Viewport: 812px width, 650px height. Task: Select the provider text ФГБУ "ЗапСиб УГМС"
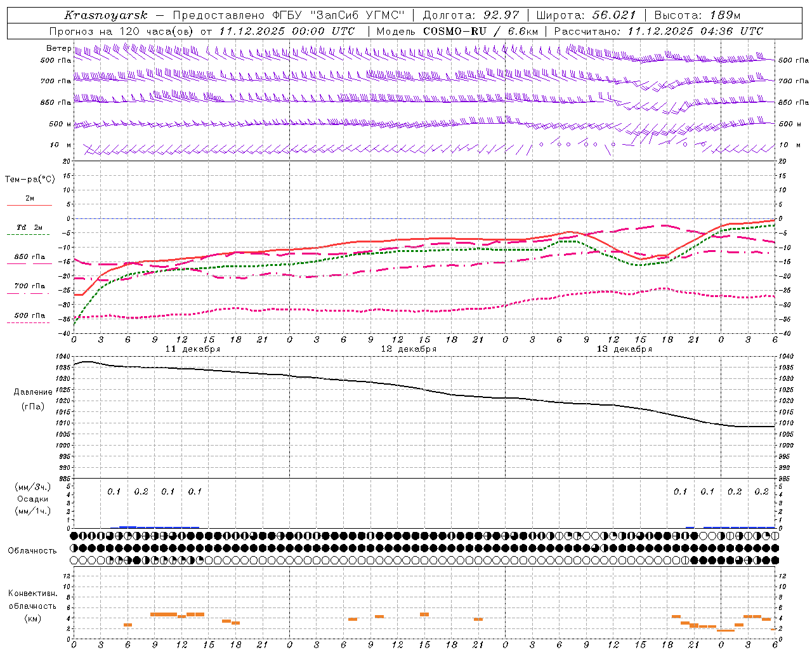[339, 15]
